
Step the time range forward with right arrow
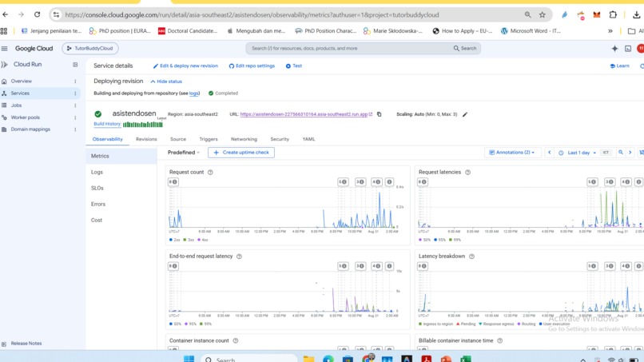630,153
